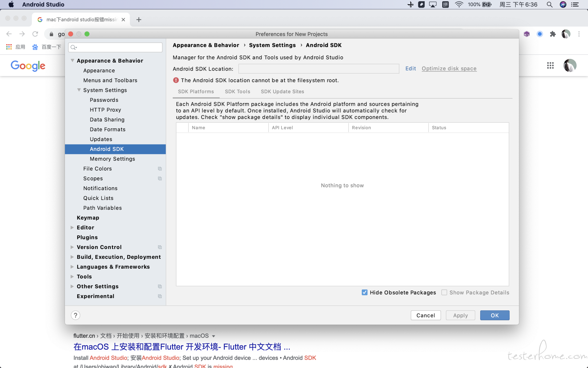This screenshot has width=588, height=368.
Task: Click the help question mark button
Action: [x=75, y=315]
